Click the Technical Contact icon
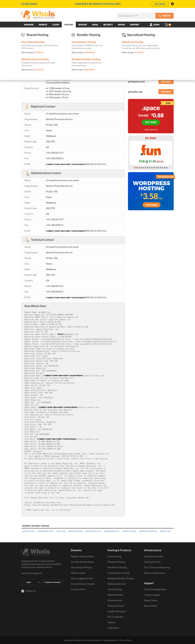Viewport: 195px width, 644px height. [27, 240]
